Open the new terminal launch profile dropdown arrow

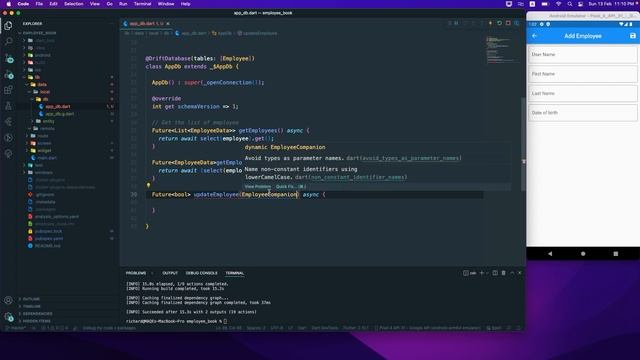(487, 273)
